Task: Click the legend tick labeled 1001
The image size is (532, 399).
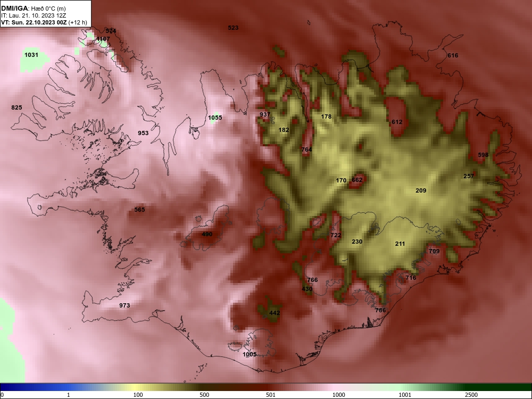Action: pos(405,395)
